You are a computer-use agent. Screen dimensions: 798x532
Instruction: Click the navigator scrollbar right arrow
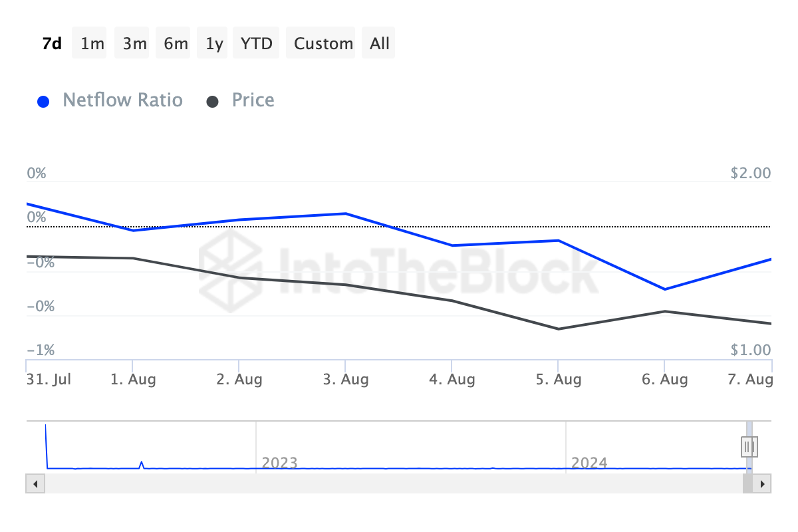[x=762, y=483]
